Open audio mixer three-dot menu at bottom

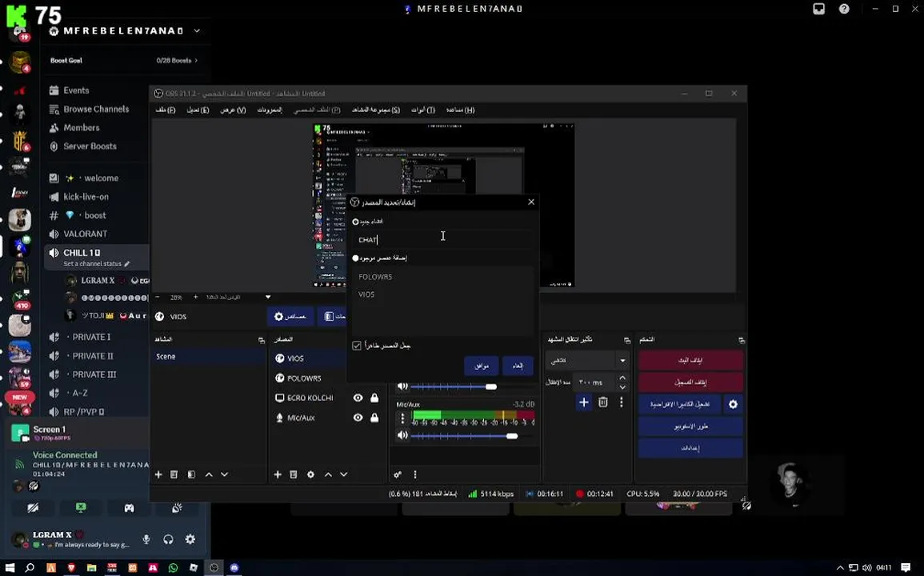(415, 474)
